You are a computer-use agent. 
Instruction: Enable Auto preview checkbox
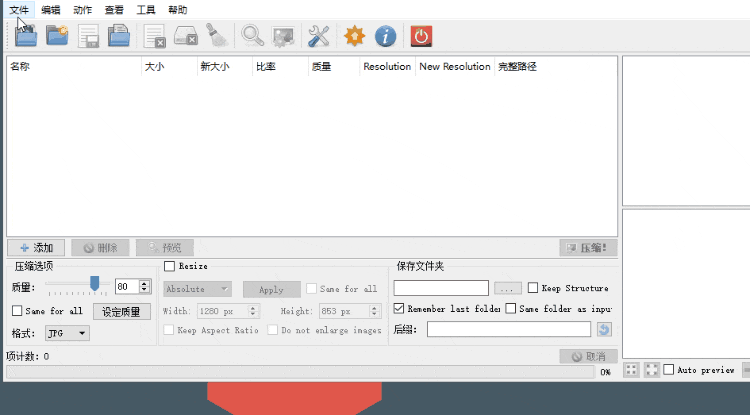tap(669, 370)
